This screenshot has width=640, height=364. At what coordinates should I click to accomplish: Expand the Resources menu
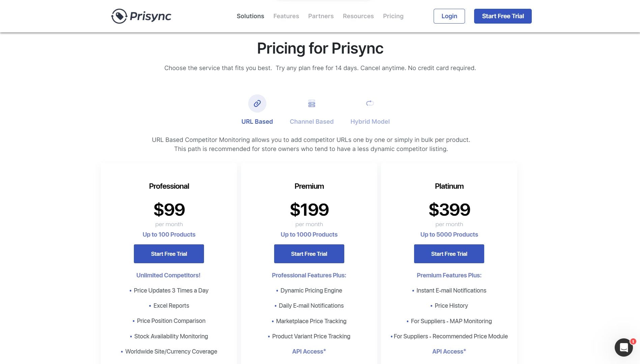coord(358,16)
